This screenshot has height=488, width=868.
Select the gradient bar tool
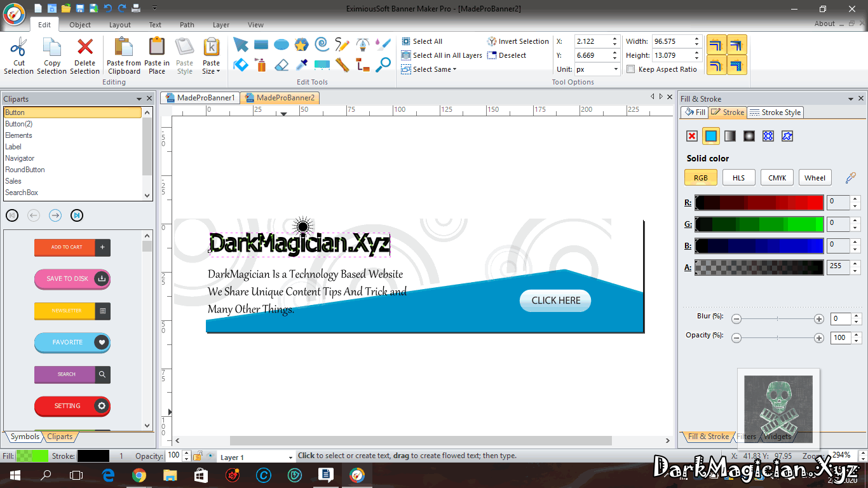coord(322,64)
